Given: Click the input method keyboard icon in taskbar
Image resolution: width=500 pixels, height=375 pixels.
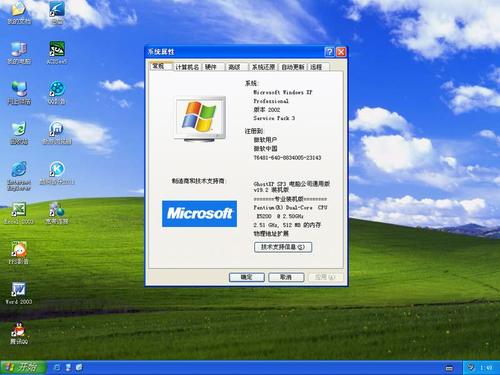Looking at the screenshot, I should (449, 368).
